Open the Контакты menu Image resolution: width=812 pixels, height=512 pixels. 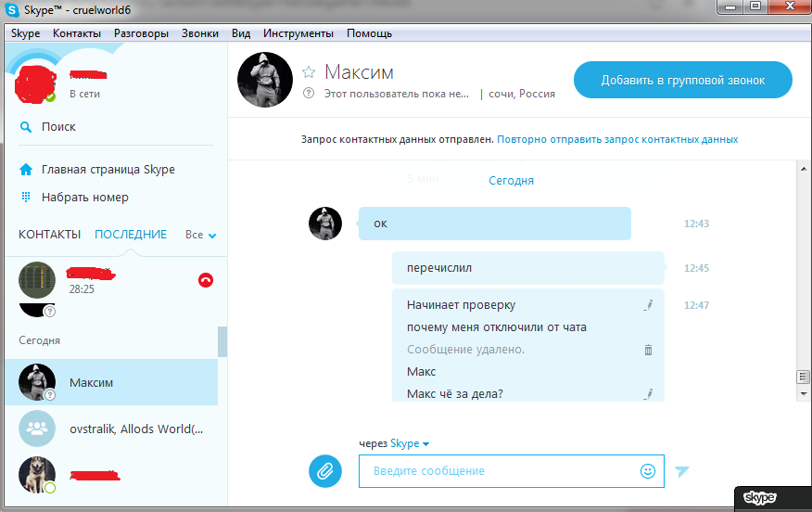click(x=77, y=33)
